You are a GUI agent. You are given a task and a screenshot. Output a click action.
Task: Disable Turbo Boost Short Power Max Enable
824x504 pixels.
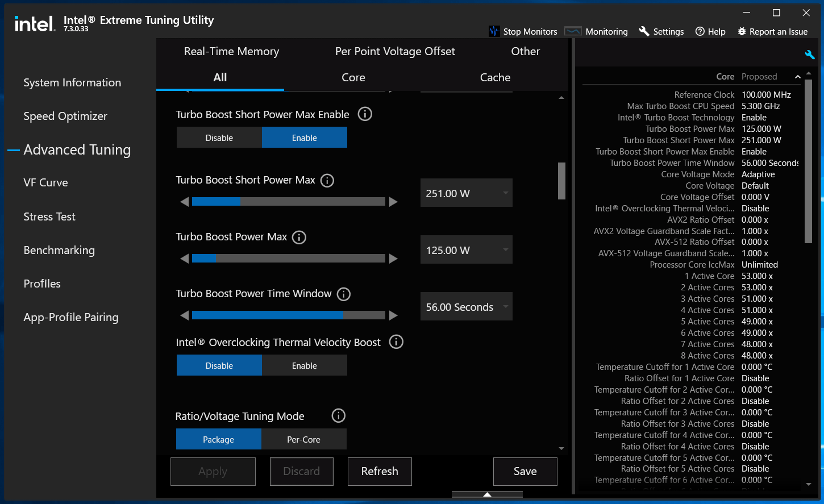[219, 138]
